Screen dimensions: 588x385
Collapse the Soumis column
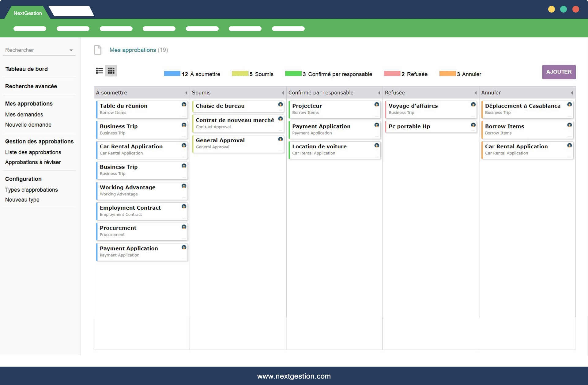tap(283, 93)
